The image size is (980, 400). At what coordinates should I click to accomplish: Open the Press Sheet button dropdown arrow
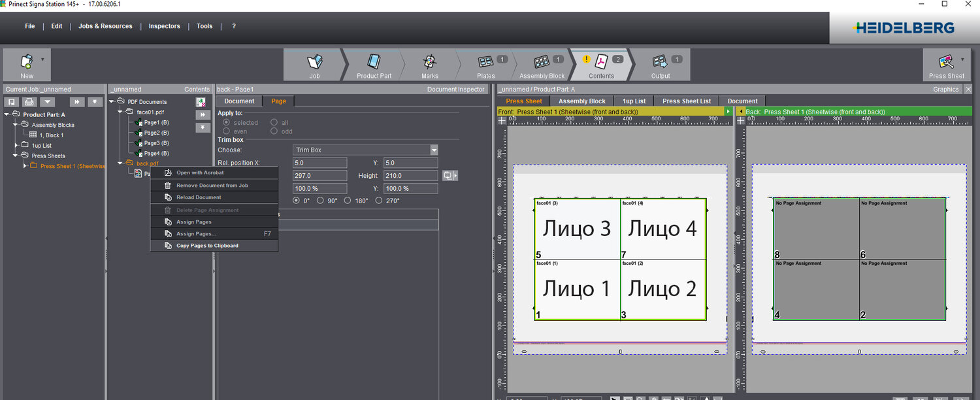coord(962,59)
